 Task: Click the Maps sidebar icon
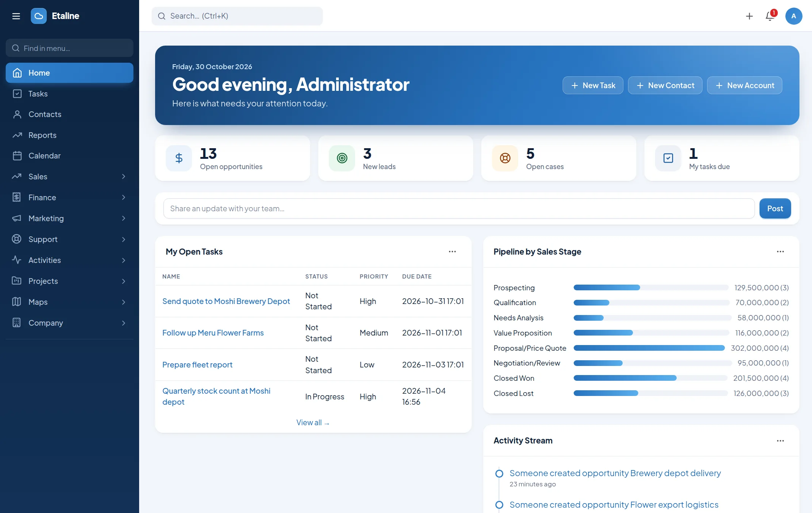coord(16,302)
